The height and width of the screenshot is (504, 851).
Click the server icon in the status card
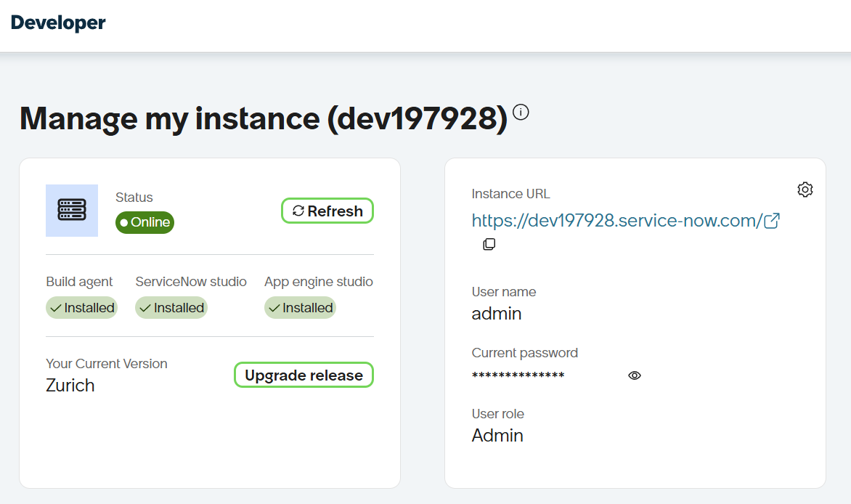pyautogui.click(x=71, y=210)
